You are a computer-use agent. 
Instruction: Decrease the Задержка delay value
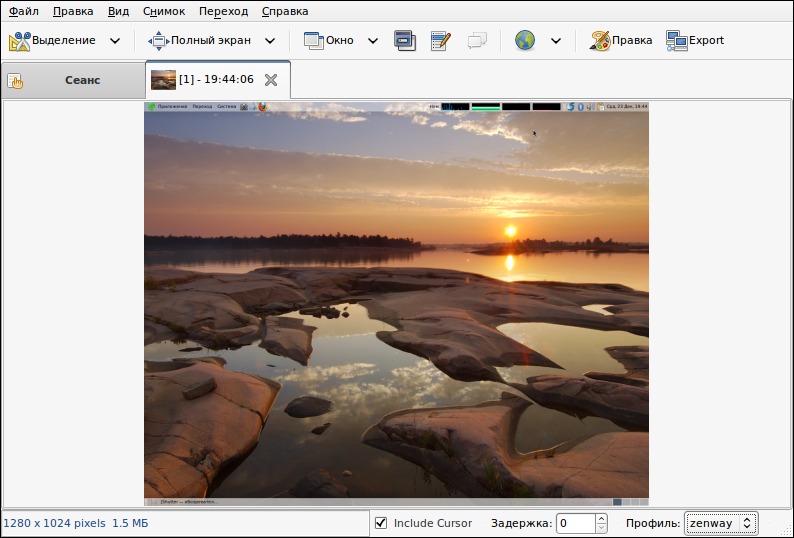pos(601,528)
